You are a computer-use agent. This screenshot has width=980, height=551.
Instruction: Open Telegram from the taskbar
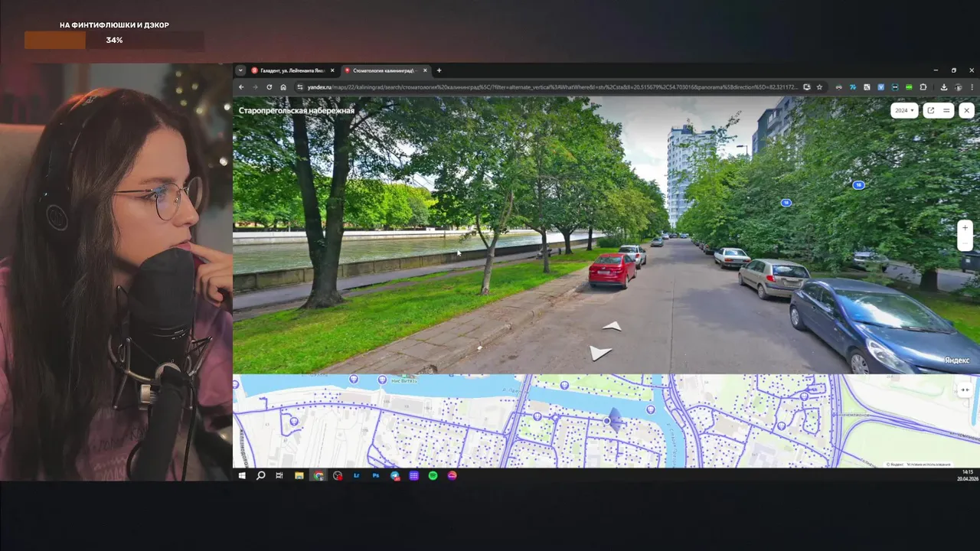pyautogui.click(x=395, y=475)
